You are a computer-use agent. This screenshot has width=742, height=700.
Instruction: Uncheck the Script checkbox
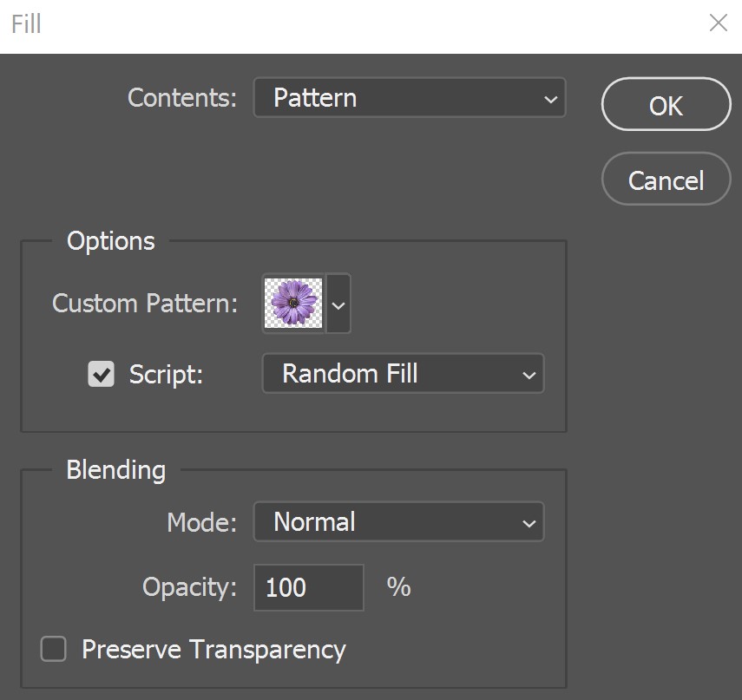[101, 374]
